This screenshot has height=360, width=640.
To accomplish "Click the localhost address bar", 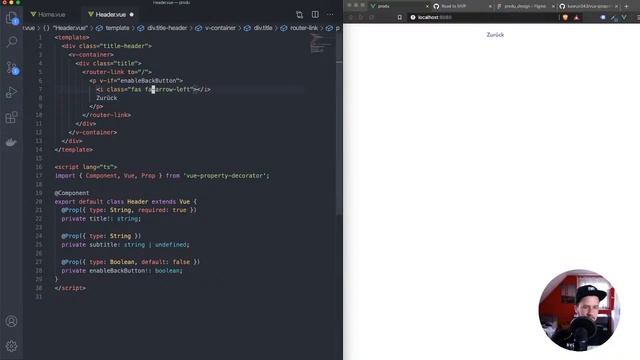I will click(x=484, y=18).
